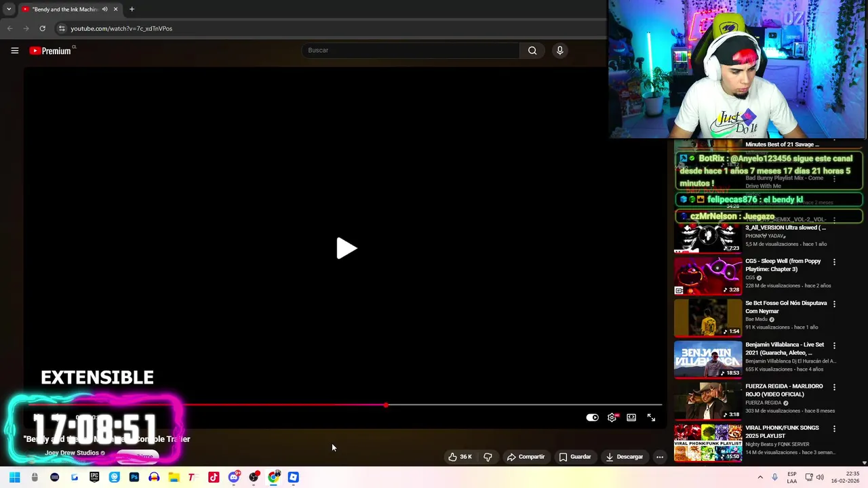The image size is (868, 488).
Task: Open Audacity headphones icon in taskbar
Action: coord(154,477)
